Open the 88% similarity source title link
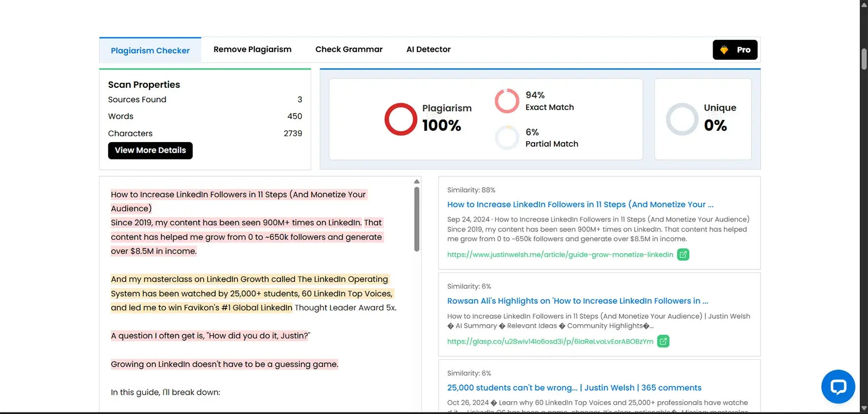Viewport: 868px width, 414px height. [580, 204]
